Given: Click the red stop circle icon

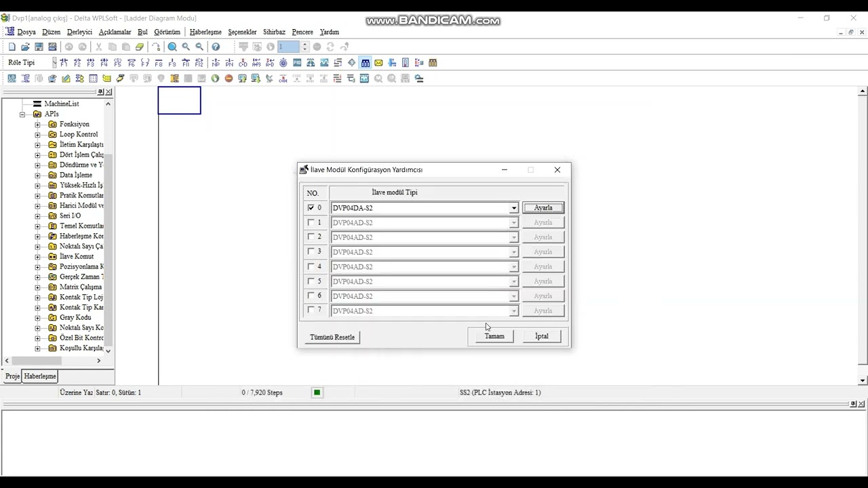Looking at the screenshot, I should (x=229, y=78).
